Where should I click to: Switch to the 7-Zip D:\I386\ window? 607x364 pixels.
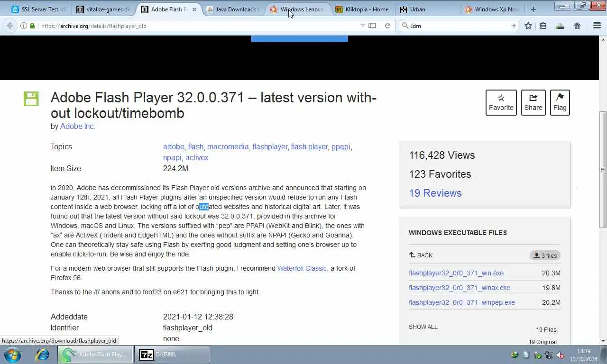pyautogui.click(x=172, y=355)
